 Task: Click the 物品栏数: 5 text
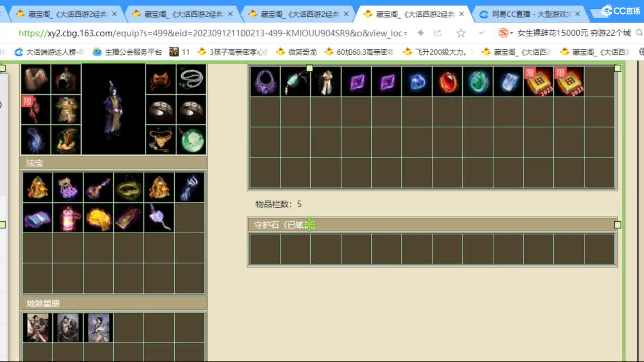click(278, 204)
